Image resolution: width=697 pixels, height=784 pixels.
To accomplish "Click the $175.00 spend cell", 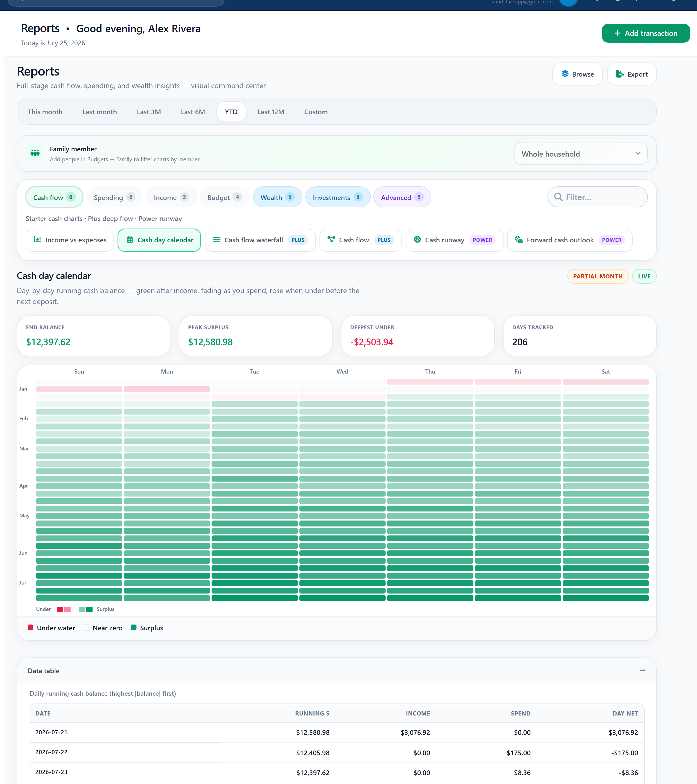I will (x=518, y=753).
